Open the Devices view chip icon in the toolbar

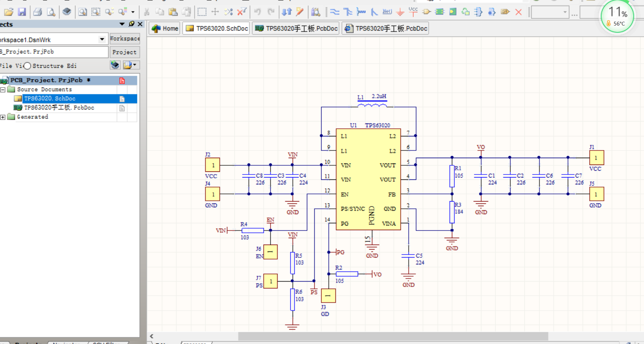click(x=67, y=12)
